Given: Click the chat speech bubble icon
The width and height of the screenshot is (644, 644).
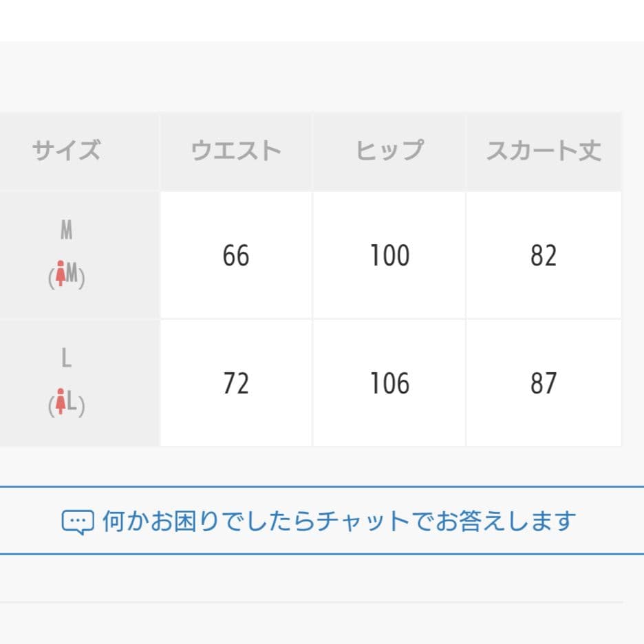Looking at the screenshot, I should pos(78,522).
